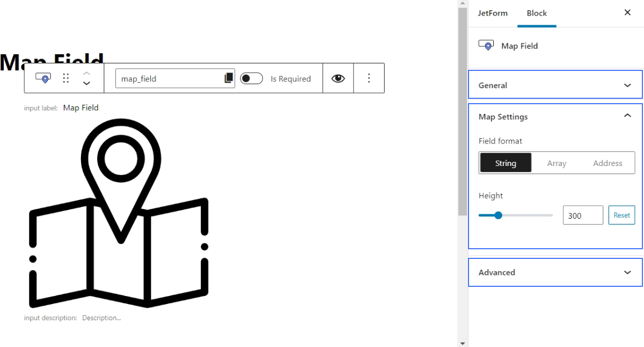
Task: Switch to the Block tab
Action: pos(537,13)
